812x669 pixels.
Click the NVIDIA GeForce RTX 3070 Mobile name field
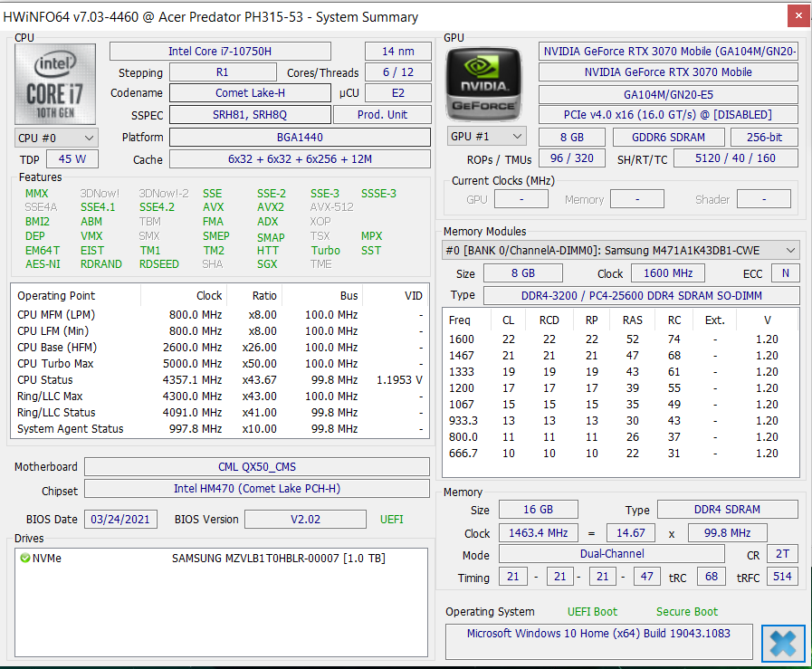tap(668, 72)
